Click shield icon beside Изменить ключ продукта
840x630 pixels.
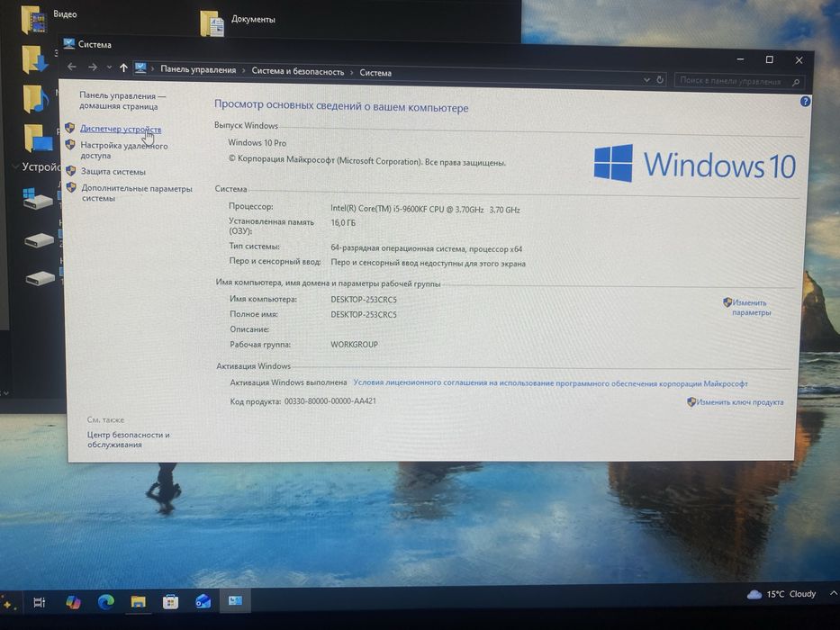click(x=691, y=401)
